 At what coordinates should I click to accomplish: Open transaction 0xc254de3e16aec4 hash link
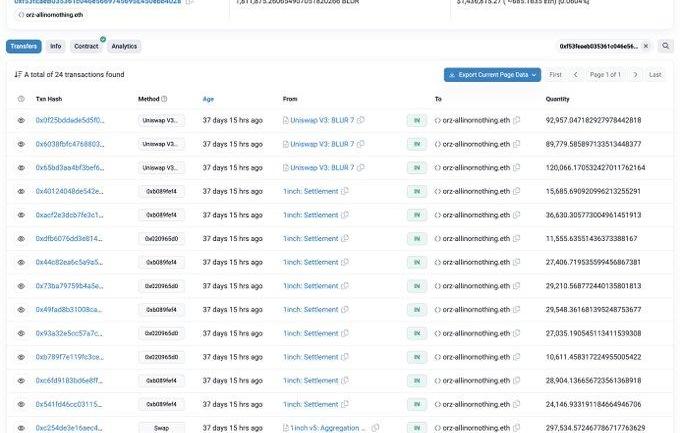[x=69, y=428]
